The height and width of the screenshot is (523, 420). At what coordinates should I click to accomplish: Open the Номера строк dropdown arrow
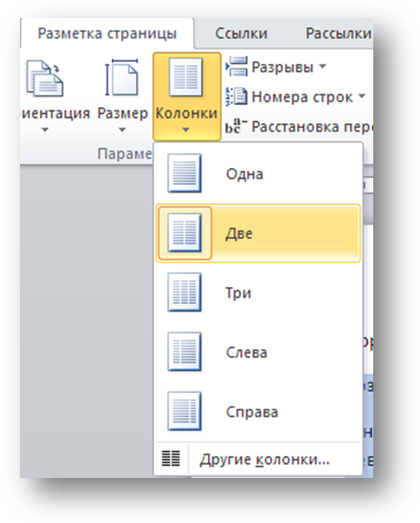click(362, 96)
